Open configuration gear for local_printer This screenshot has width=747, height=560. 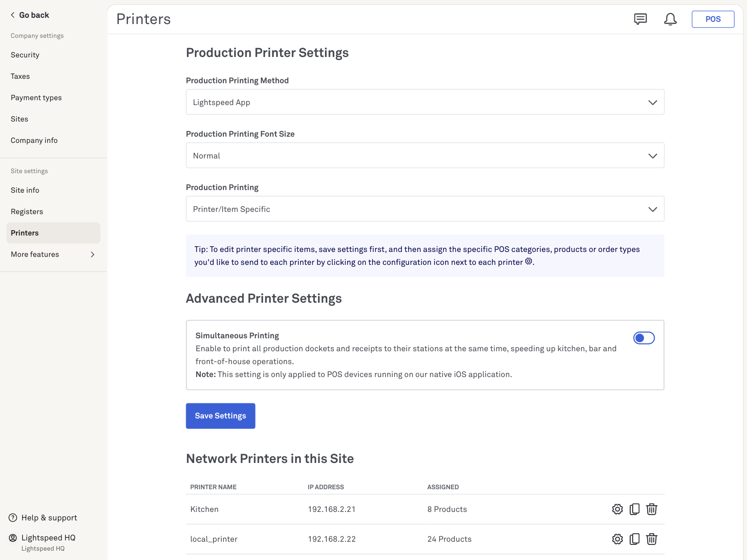click(x=617, y=539)
